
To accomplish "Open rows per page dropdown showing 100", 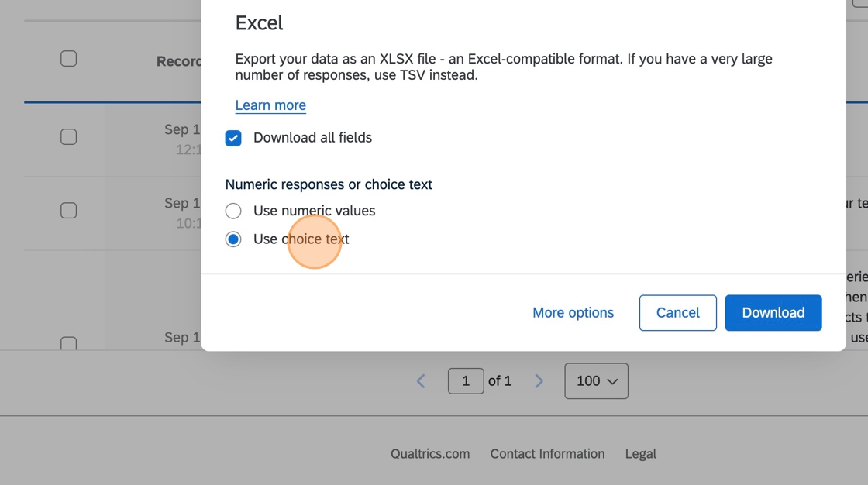I will click(x=596, y=381).
